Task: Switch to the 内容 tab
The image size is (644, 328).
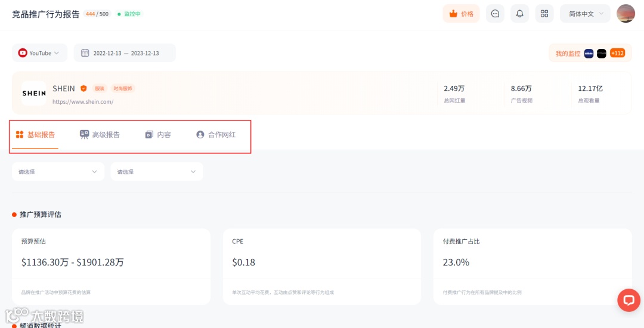Action: [x=158, y=135]
